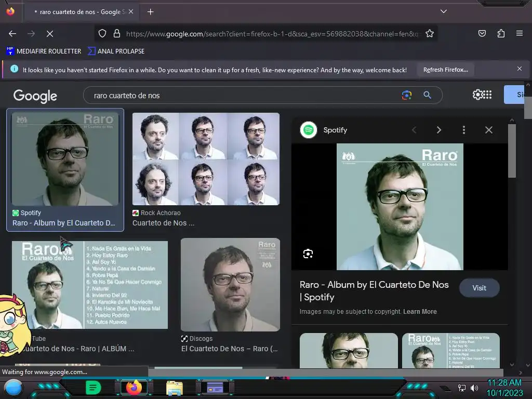Open the Rock Achorao six-faces image result
This screenshot has height=399, width=532.
(x=206, y=159)
